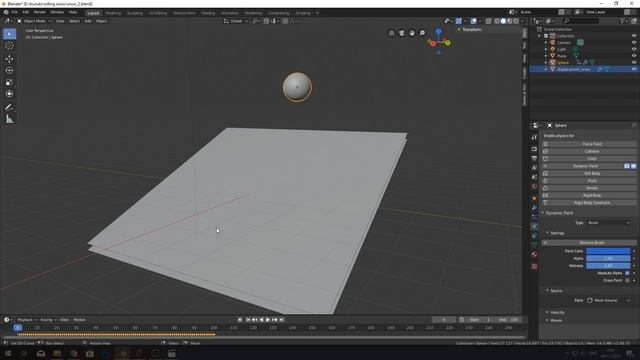Open the Material properties tab icon
Image resolution: width=640 pixels, height=360 pixels.
point(534,254)
